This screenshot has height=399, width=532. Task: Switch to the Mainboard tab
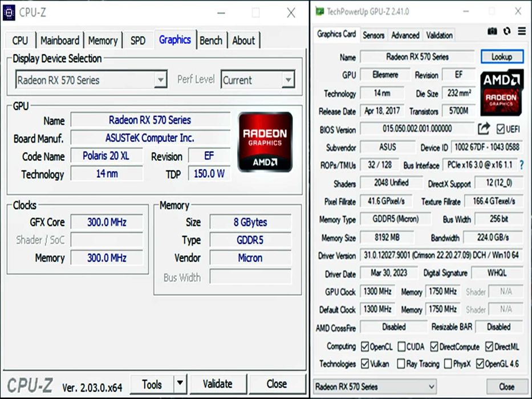(60, 40)
